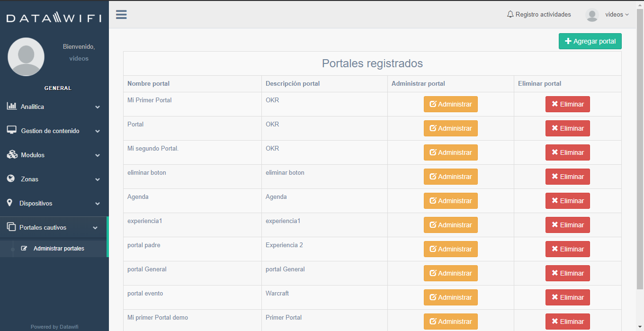Image resolution: width=644 pixels, height=331 pixels.
Task: Administrar the row named Portal
Action: (451, 128)
